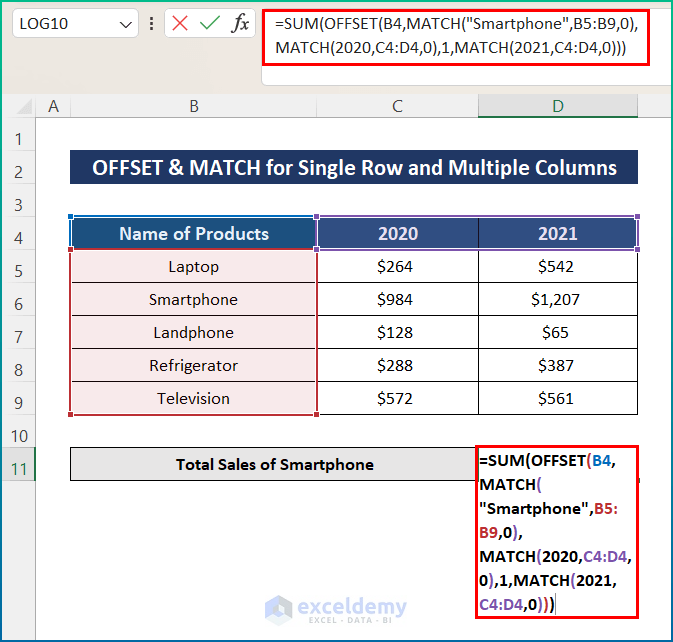Select the Total Sales of Smartphone cell

coord(274,464)
